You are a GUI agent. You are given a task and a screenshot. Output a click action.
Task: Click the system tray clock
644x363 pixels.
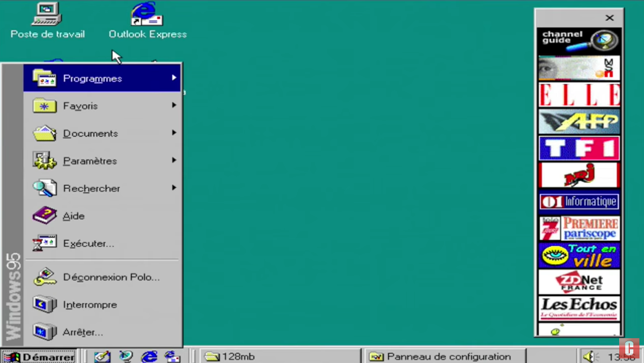[x=621, y=357]
